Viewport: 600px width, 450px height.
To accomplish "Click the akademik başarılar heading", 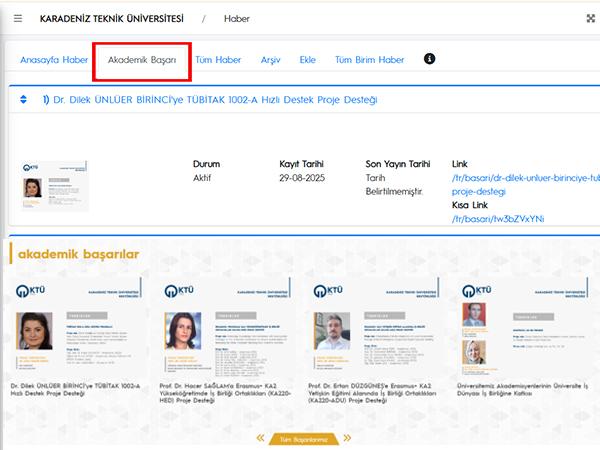I will coord(78,254).
